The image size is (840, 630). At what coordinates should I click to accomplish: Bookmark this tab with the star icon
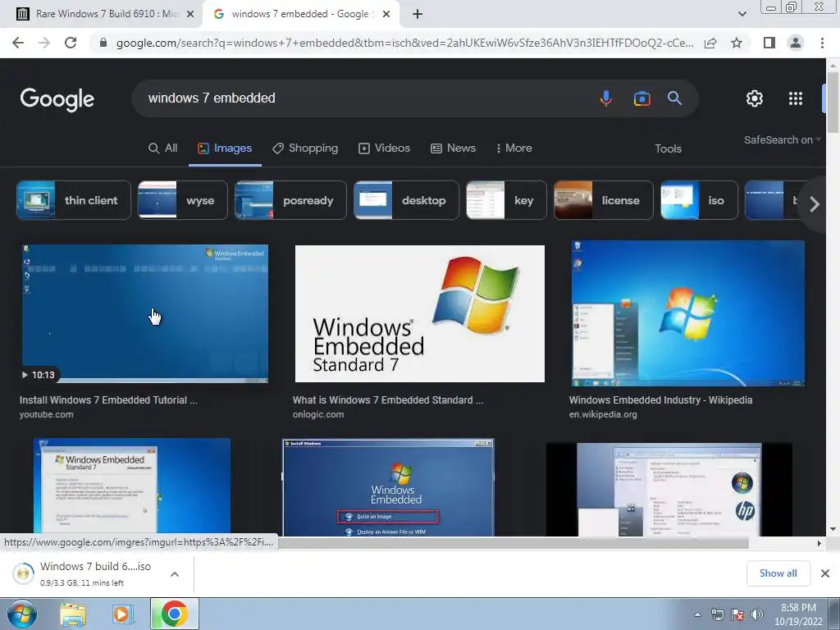point(737,43)
